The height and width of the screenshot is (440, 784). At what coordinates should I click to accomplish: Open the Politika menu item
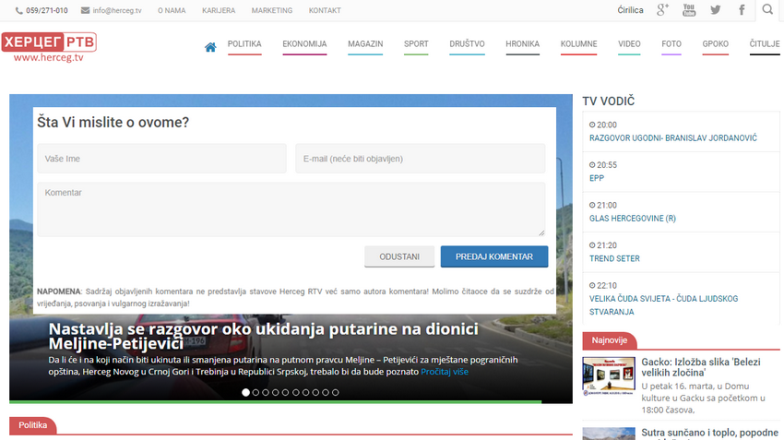click(x=244, y=44)
